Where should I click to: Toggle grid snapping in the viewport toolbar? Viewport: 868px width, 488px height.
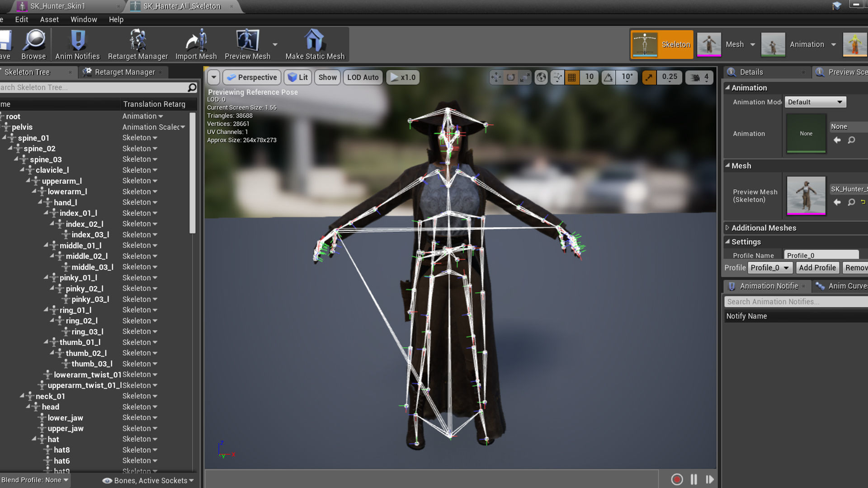point(572,77)
